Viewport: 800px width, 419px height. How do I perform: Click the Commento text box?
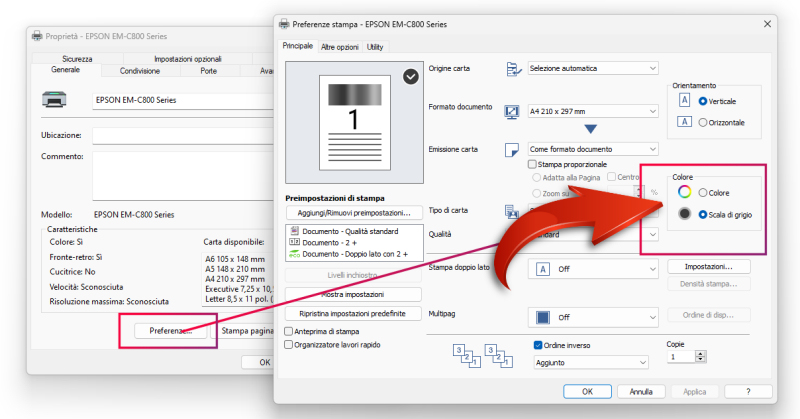pyautogui.click(x=183, y=176)
